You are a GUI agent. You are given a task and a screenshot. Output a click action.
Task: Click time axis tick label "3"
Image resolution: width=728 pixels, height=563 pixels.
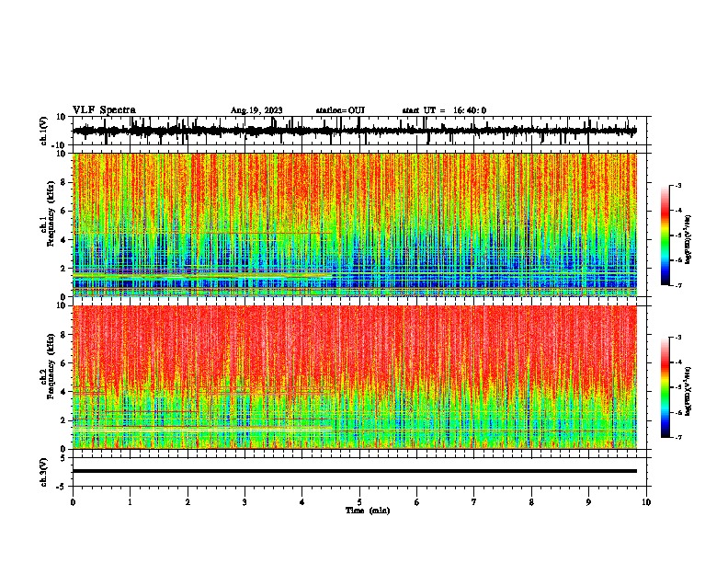point(245,502)
